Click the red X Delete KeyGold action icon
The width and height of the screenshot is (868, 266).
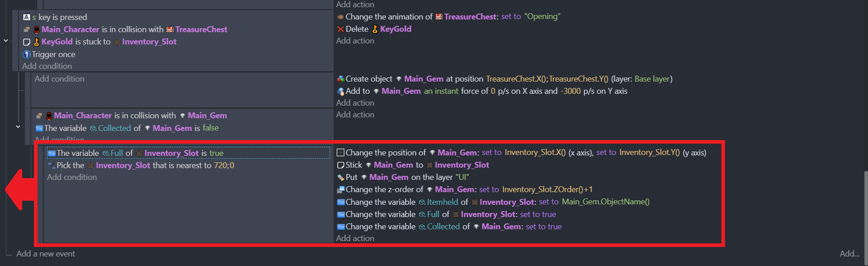pos(340,29)
